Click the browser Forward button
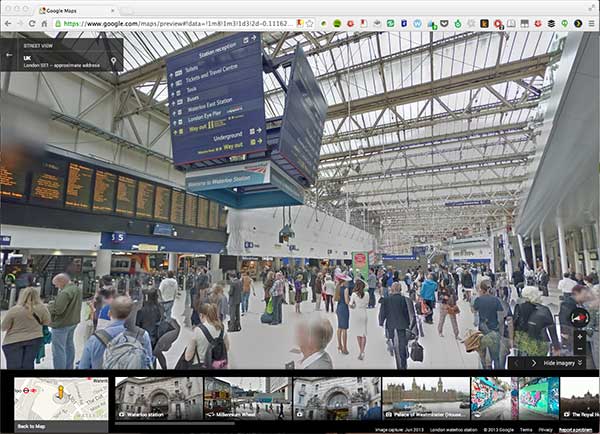This screenshot has height=434, width=600. coord(20,24)
